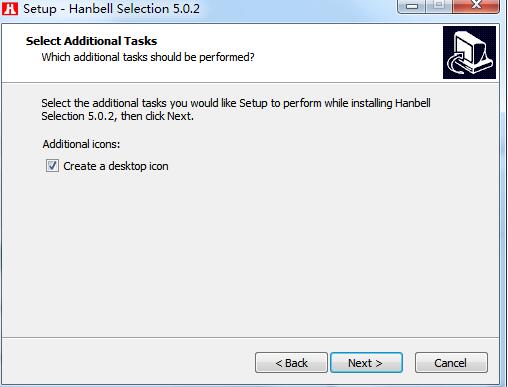The height and width of the screenshot is (387, 508).
Task: Click the 'Setup - Hanbell Selection 5.0.2' title text
Action: click(111, 9)
